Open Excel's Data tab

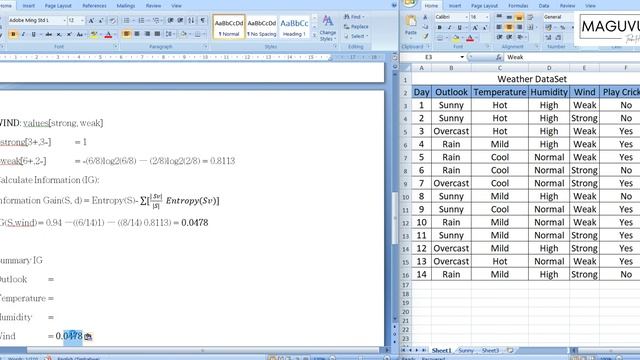point(544,6)
